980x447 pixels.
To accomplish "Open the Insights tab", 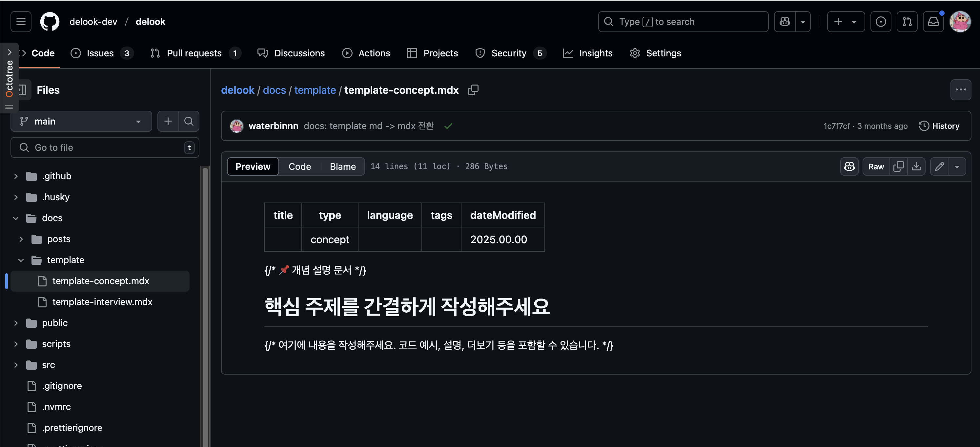I will tap(595, 53).
